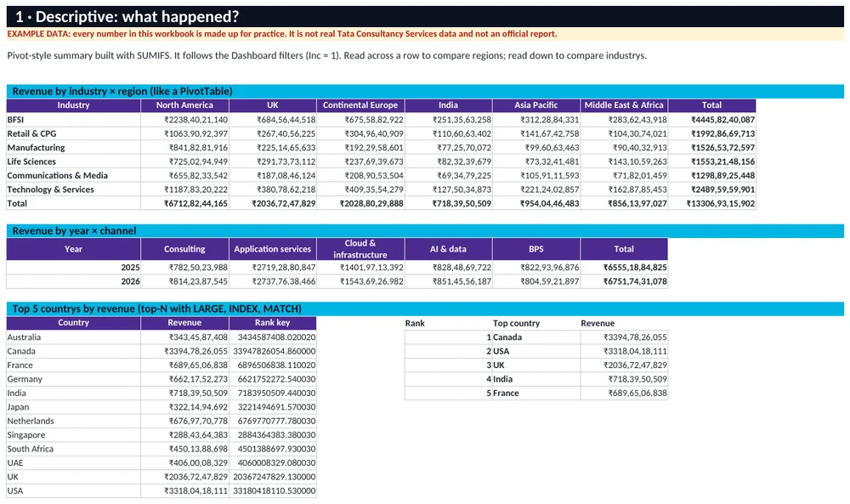Click rank 5 country 'France' in top list
This screenshot has width=850, height=504.
coord(536,394)
